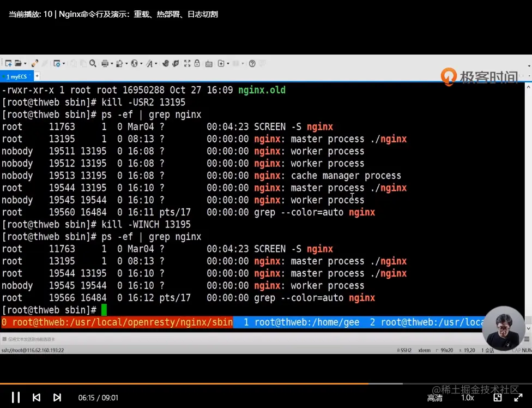The width and height of the screenshot is (532, 408).
Task: Click the Find magnifier icon
Action: click(93, 63)
